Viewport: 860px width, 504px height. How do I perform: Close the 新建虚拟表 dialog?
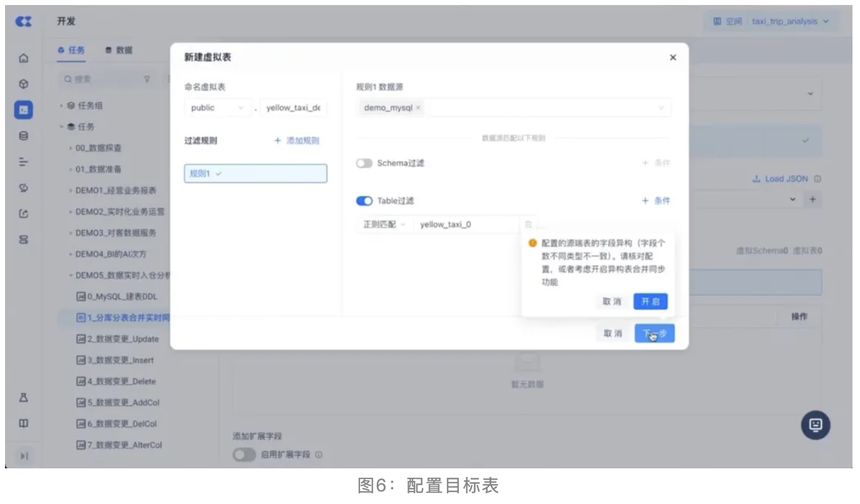point(673,58)
